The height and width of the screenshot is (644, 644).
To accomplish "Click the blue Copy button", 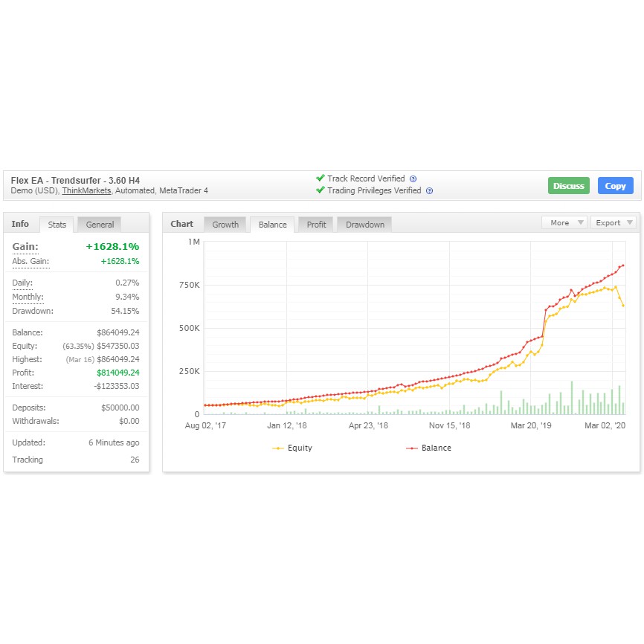I will click(615, 186).
